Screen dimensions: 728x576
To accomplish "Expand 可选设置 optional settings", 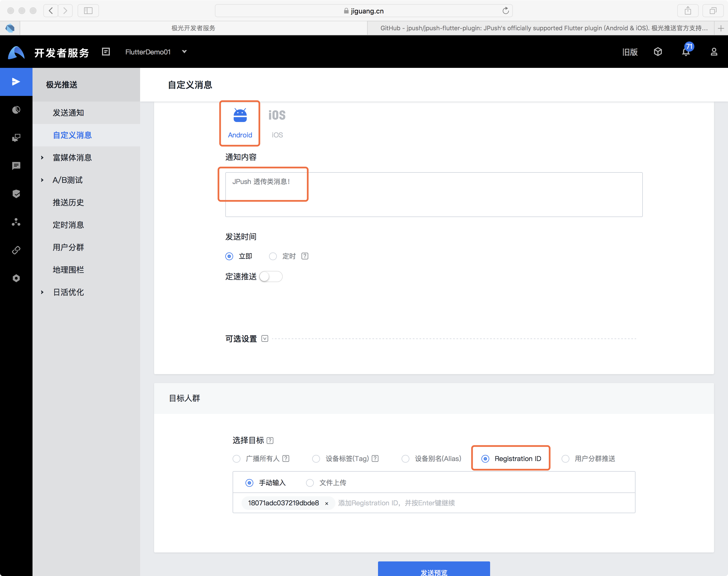I will click(265, 338).
